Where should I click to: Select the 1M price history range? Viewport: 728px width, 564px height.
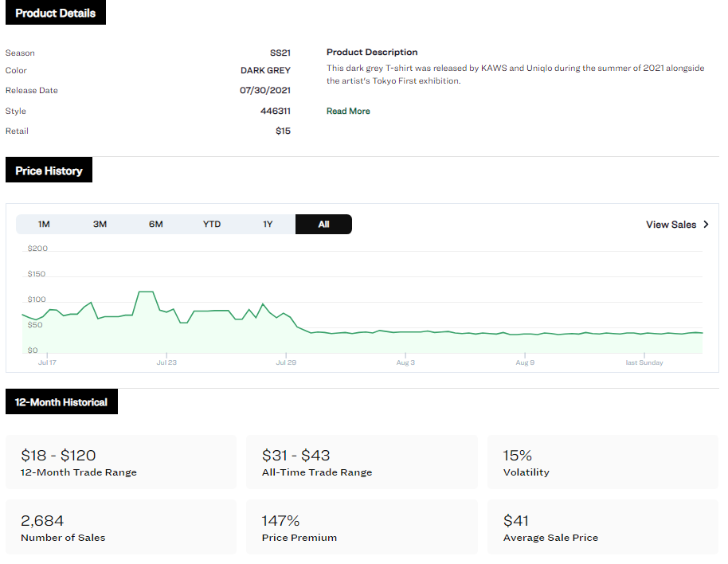click(44, 224)
